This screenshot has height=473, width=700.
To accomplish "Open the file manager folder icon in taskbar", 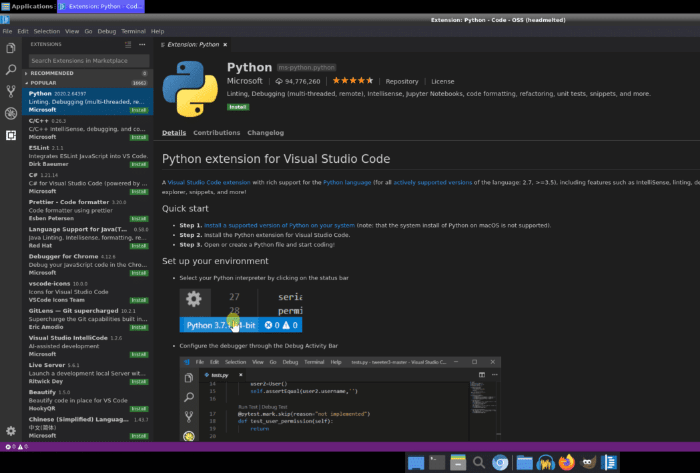I will coord(524,463).
